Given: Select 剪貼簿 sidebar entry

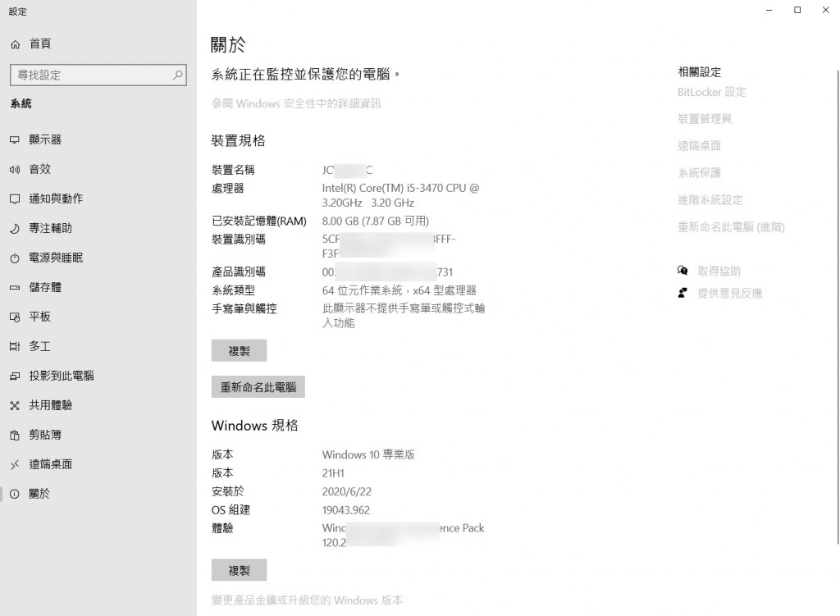Looking at the screenshot, I should (98, 435).
